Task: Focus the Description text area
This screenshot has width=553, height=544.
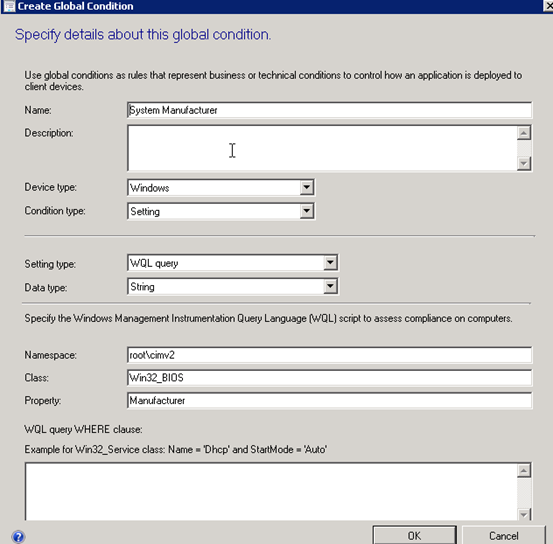Action: point(322,148)
